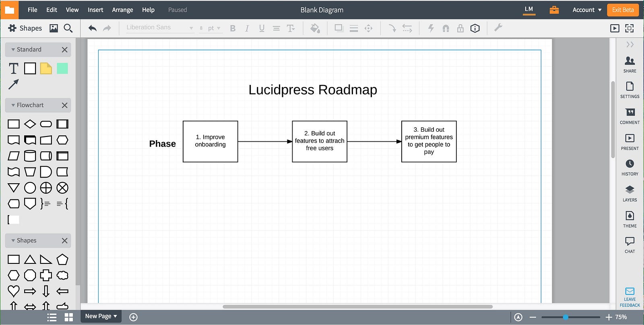Open the History panel
This screenshot has height=325, width=644.
click(630, 168)
